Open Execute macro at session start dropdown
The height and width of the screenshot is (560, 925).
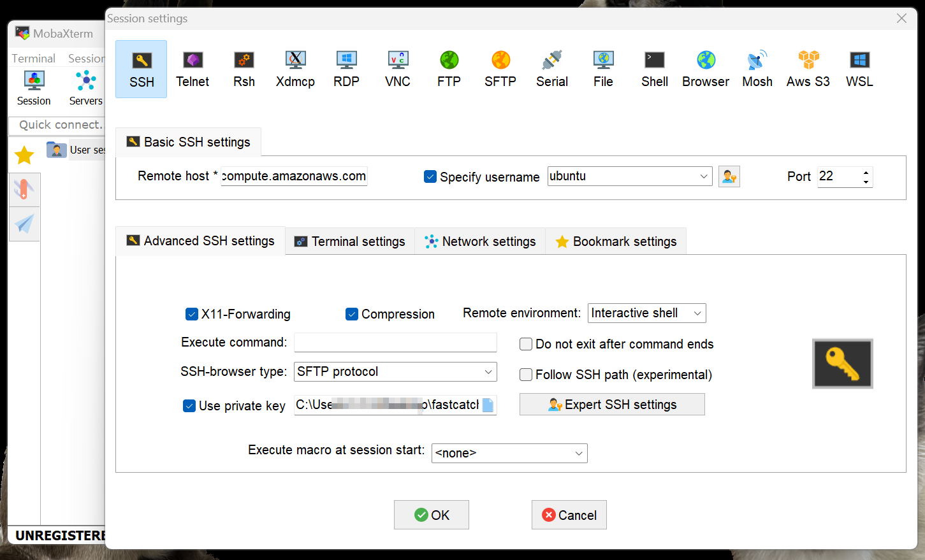579,453
